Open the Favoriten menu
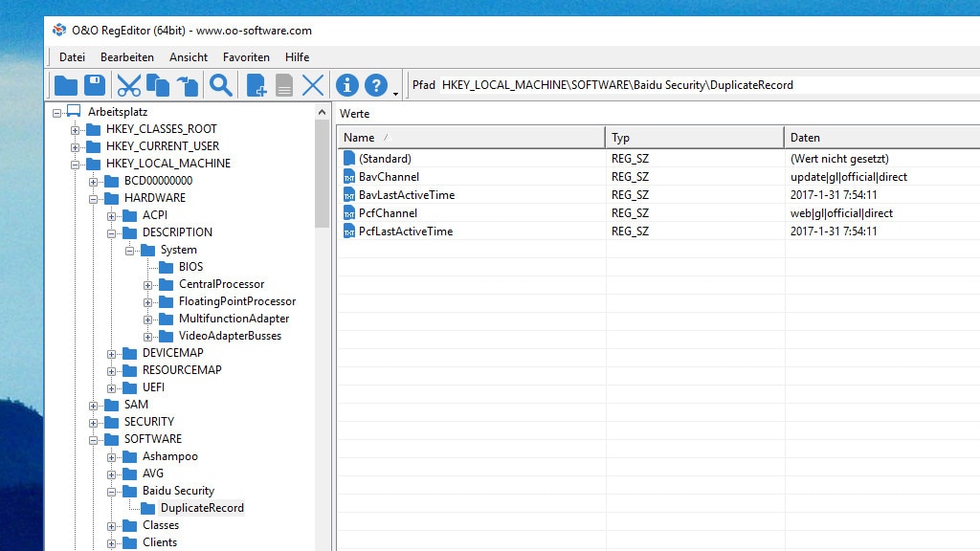 point(246,56)
